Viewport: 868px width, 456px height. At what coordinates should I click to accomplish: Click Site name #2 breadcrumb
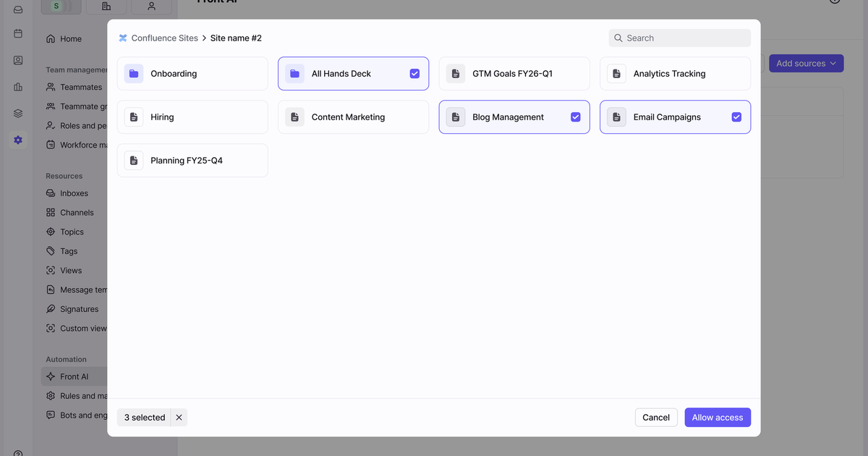pyautogui.click(x=236, y=38)
